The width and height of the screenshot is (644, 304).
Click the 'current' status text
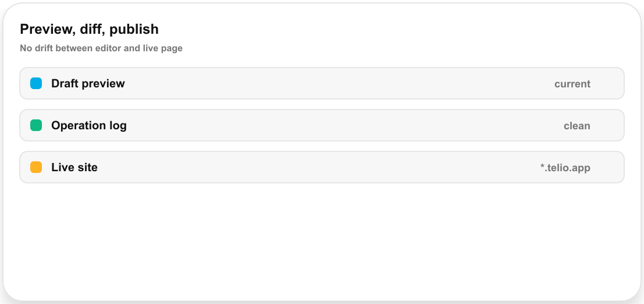tap(572, 84)
